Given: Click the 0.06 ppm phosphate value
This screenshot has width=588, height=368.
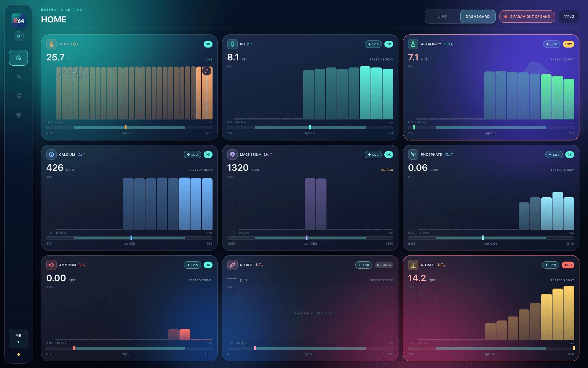Looking at the screenshot, I should coord(418,168).
